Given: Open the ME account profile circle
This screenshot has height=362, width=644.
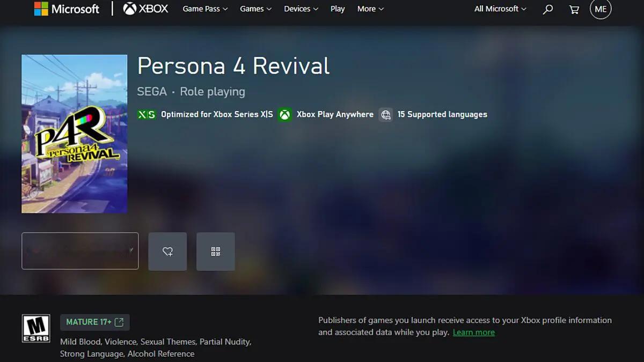Looking at the screenshot, I should [601, 9].
